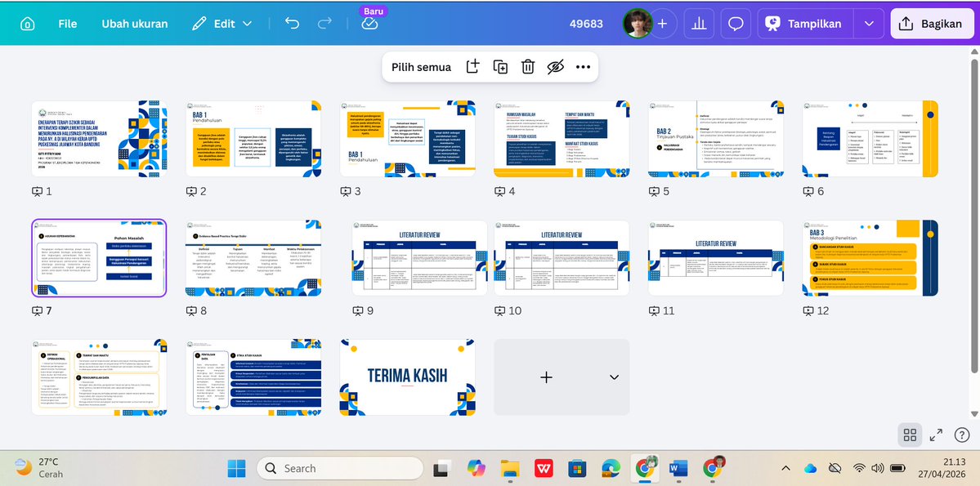The height and width of the screenshot is (486, 980).
Task: Open Windows Start menu
Action: point(237,469)
